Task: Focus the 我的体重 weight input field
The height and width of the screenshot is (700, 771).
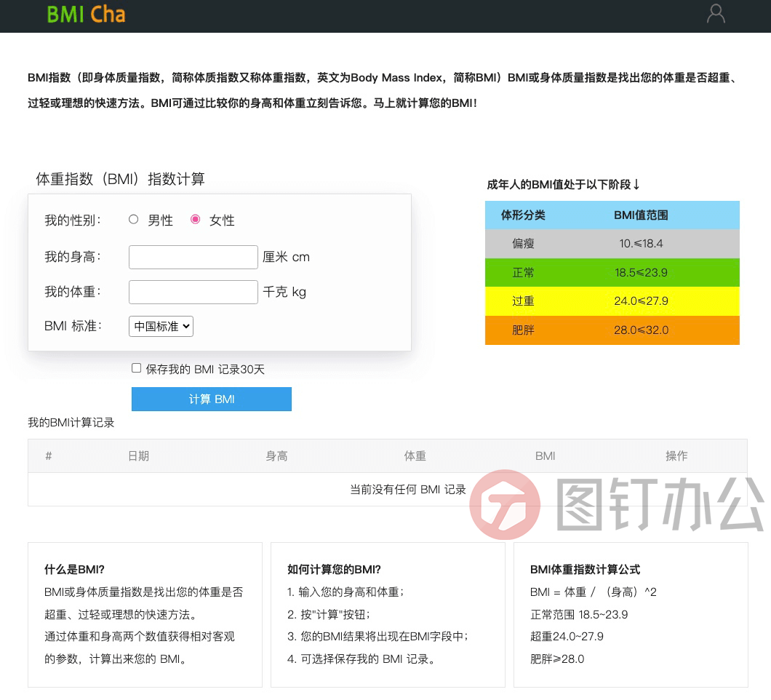Action: 193,292
